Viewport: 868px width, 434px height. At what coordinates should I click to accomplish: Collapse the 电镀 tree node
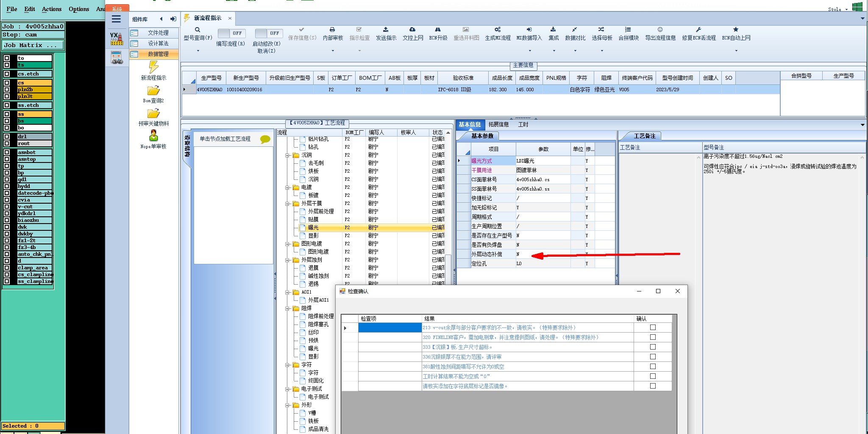pos(287,188)
